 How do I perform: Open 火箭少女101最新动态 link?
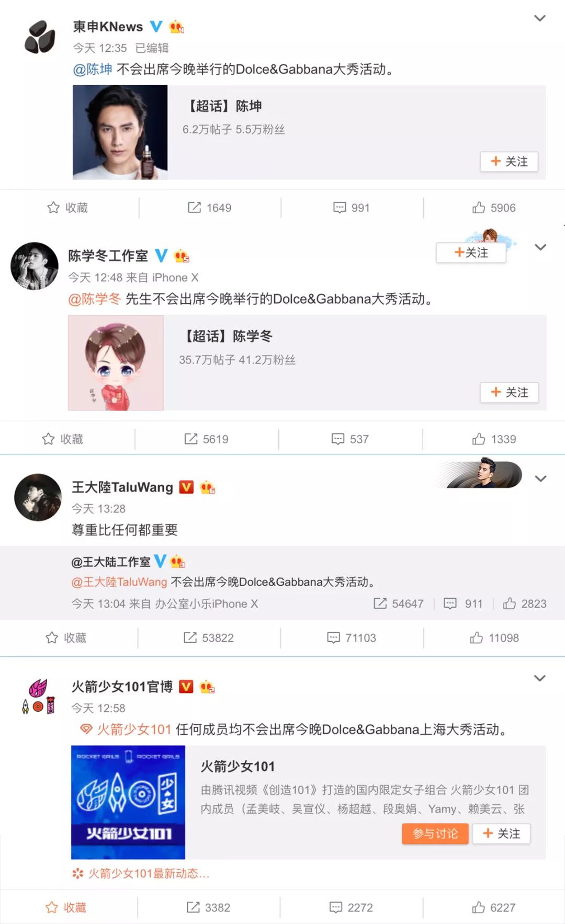pos(141,873)
